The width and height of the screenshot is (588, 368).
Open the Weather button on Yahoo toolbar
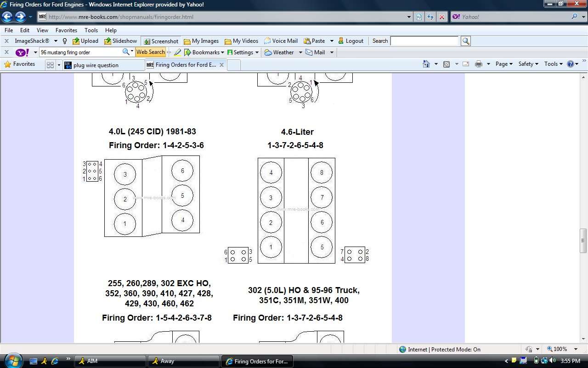tap(279, 52)
